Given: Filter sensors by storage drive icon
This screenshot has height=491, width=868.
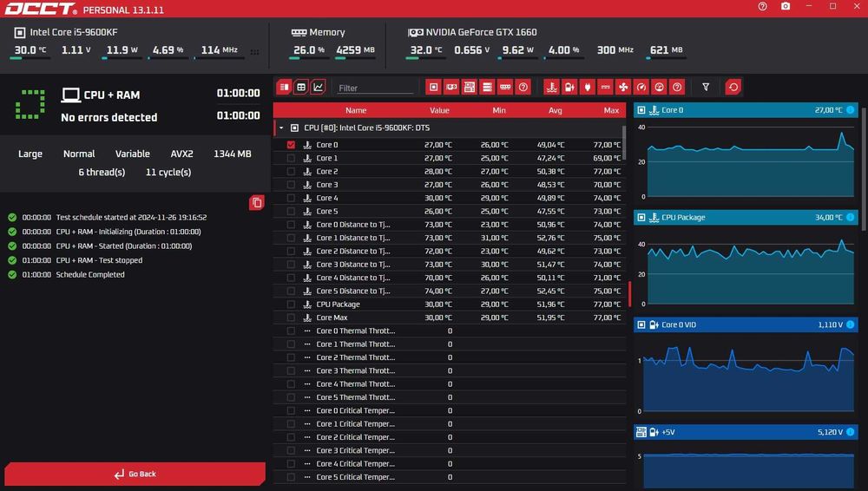Looking at the screenshot, I should pos(487,87).
